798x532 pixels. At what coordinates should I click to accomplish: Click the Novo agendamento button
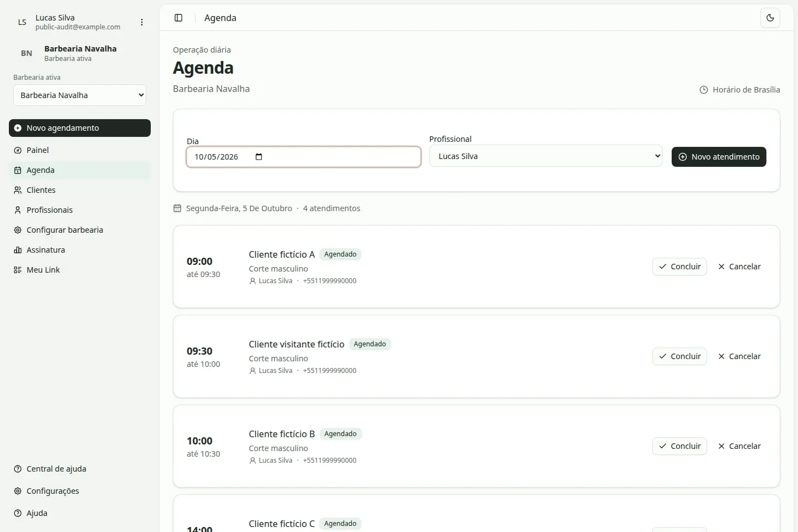pos(80,128)
